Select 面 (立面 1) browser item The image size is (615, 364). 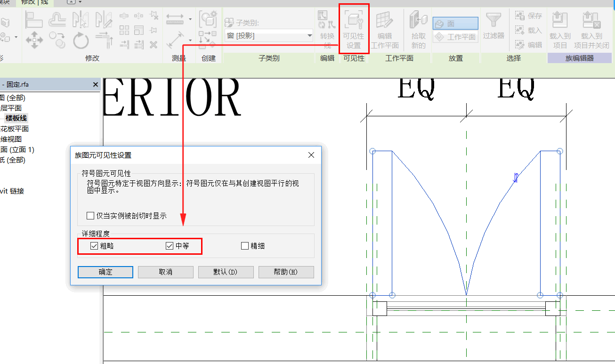[x=17, y=150]
